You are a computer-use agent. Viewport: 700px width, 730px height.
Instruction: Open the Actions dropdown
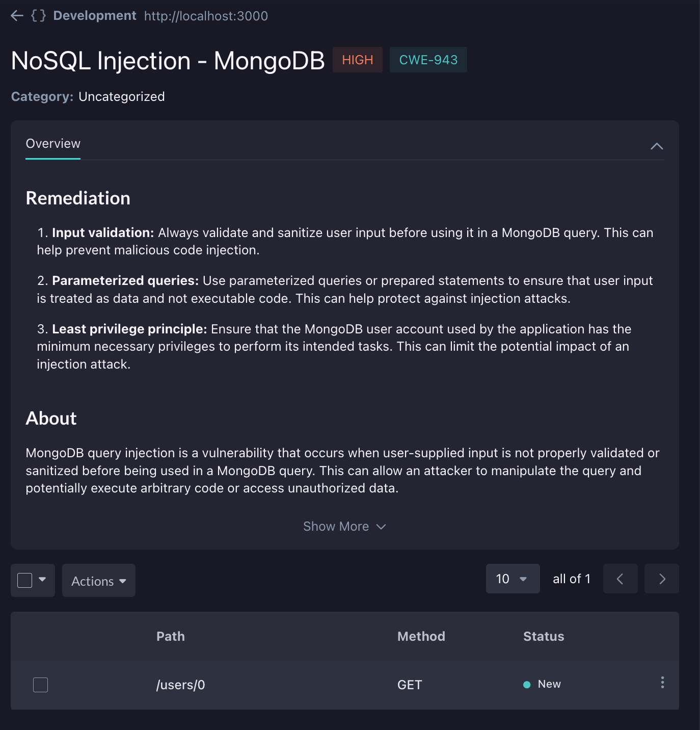point(99,581)
